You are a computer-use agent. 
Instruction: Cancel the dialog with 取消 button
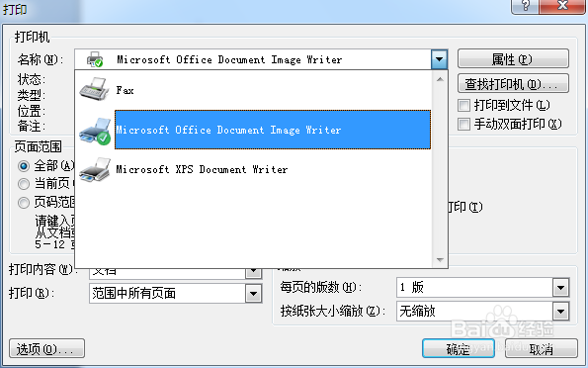542,349
